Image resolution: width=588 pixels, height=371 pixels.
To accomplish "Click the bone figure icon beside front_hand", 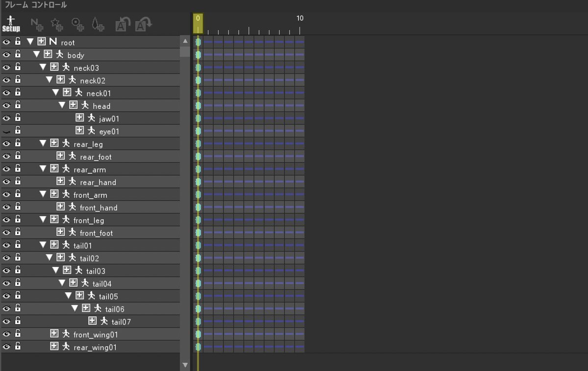I will click(73, 208).
